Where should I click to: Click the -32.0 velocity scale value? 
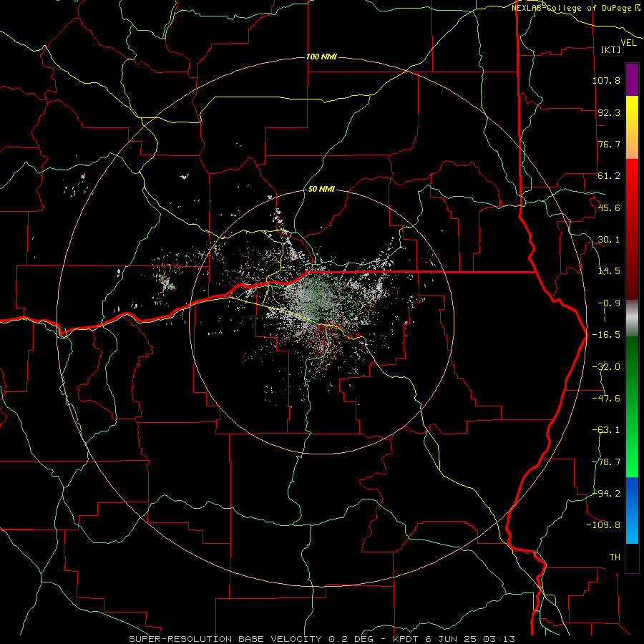606,367
